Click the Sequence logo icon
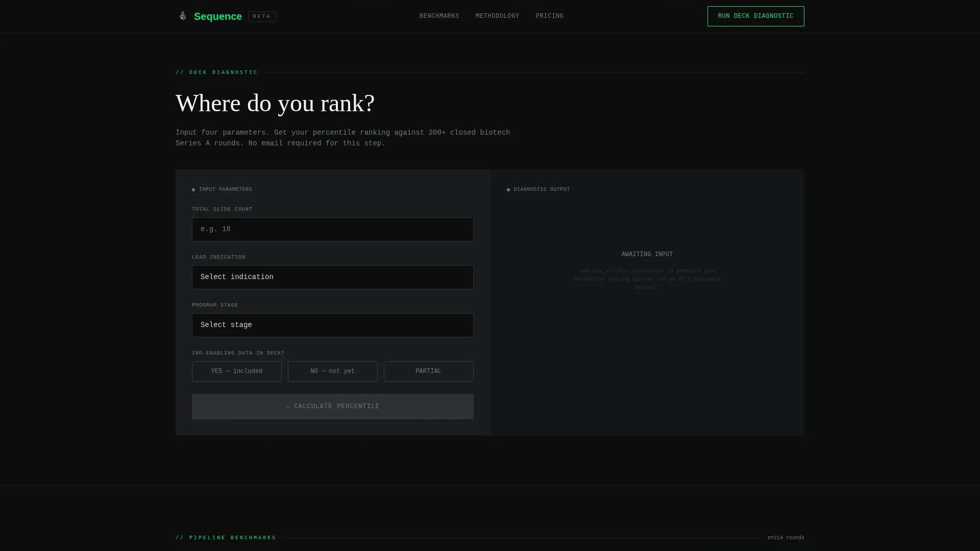This screenshot has width=980, height=551. (x=183, y=16)
